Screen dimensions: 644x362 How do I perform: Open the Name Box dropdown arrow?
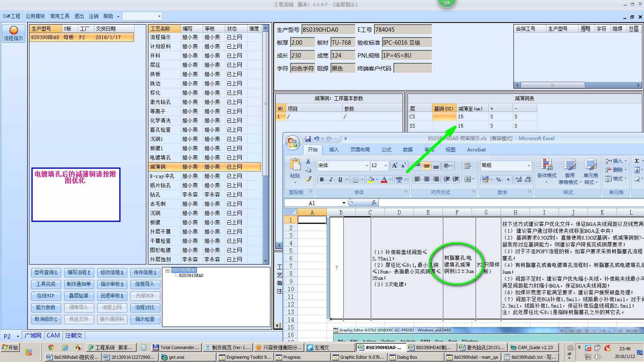344,203
